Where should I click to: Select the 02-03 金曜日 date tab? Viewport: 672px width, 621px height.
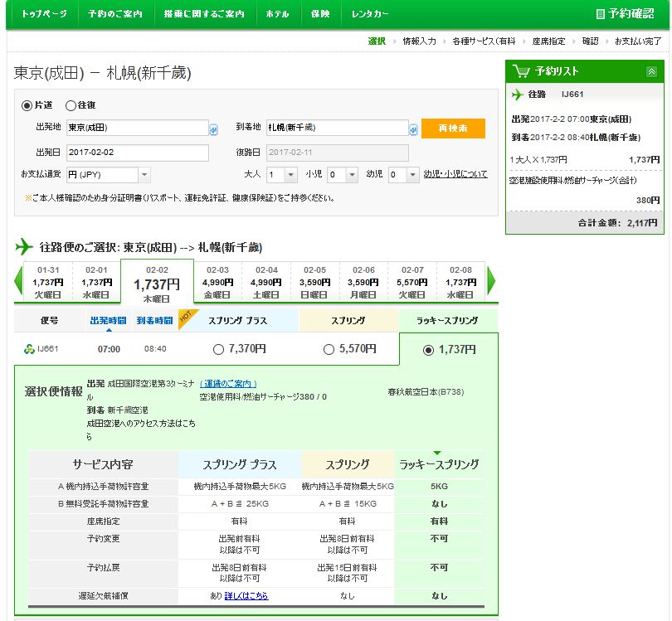(x=217, y=282)
